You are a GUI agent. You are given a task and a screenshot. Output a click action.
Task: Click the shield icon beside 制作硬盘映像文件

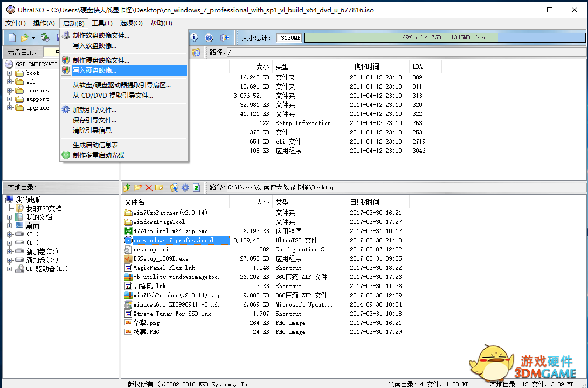(x=66, y=60)
